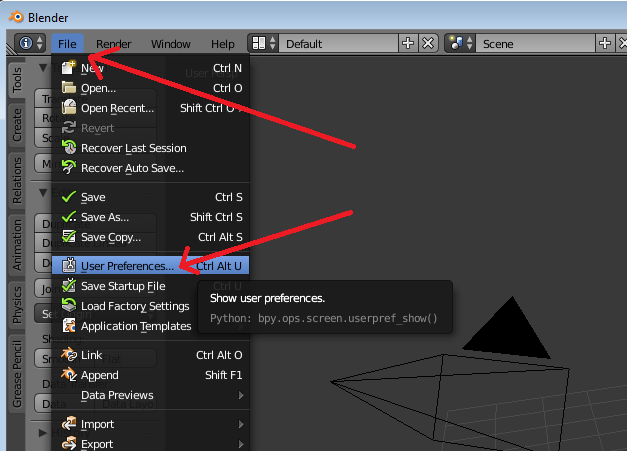The width and height of the screenshot is (627, 451).
Task: Click Save Startup File entry
Action: tap(151, 286)
